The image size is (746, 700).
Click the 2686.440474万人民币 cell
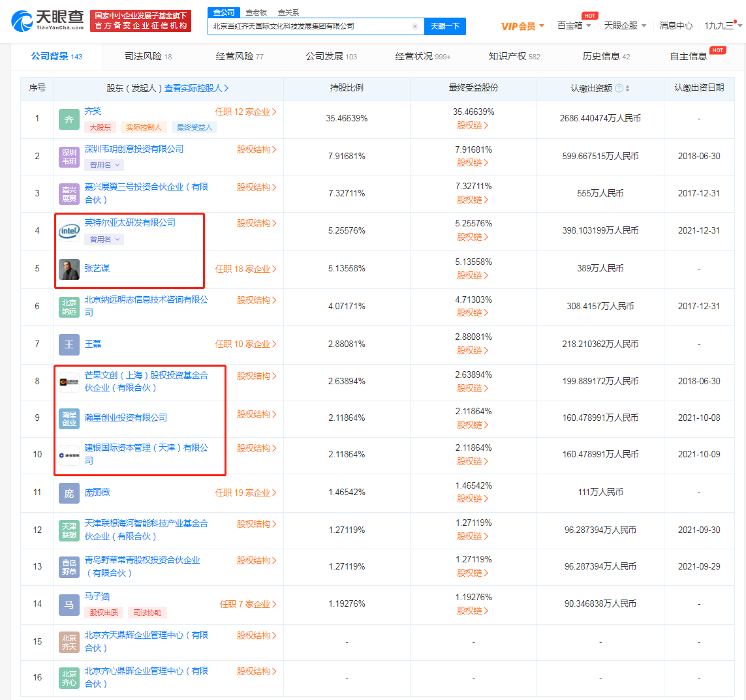[x=600, y=119]
